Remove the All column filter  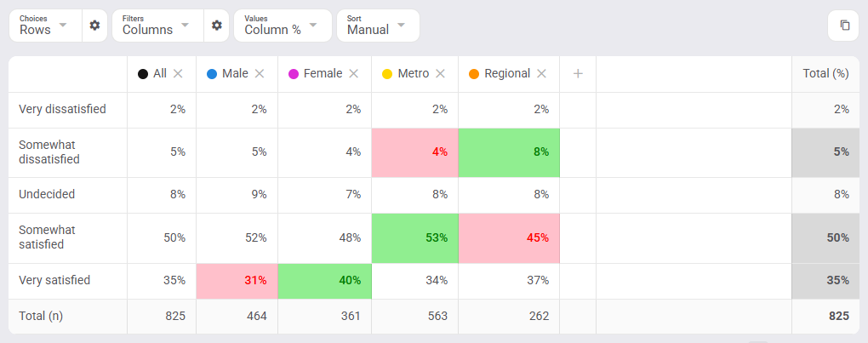[x=178, y=73]
